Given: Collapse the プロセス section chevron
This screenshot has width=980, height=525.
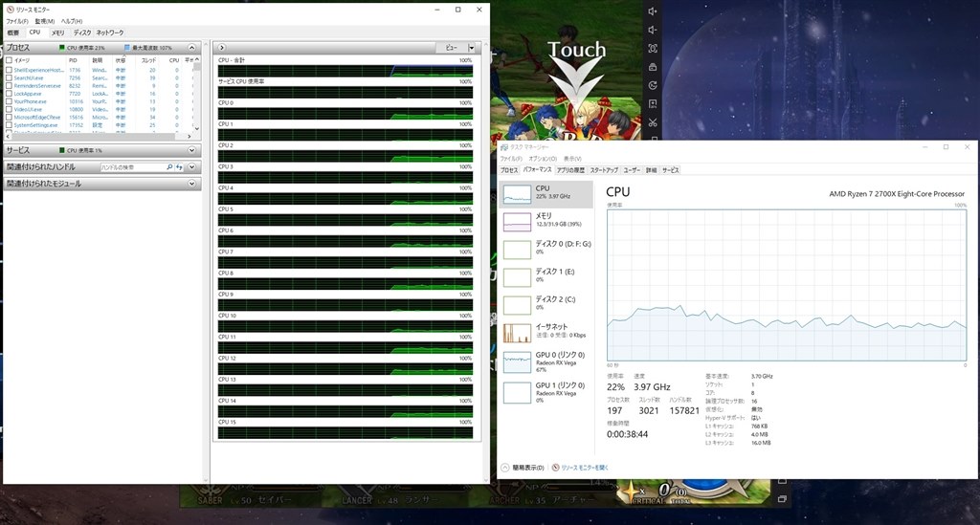Looking at the screenshot, I should click(191, 48).
